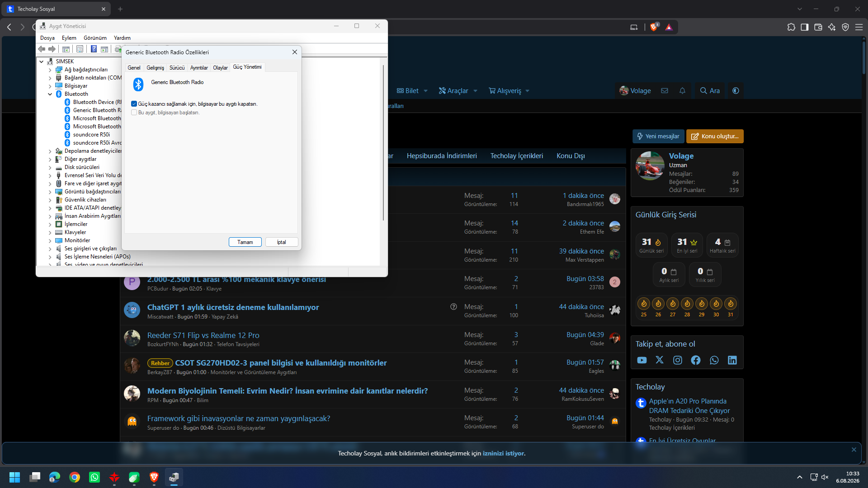Expand Ağ bağdaştırıcıları category
The height and width of the screenshot is (488, 868).
(x=50, y=70)
